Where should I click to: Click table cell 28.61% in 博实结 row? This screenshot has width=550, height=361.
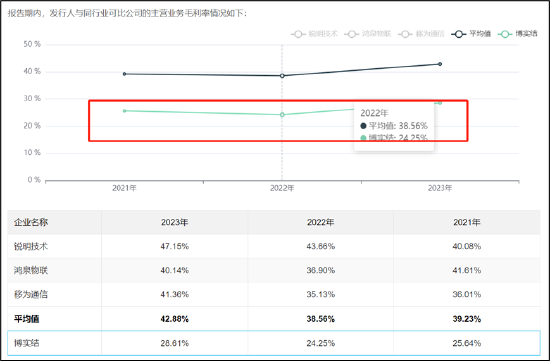tap(175, 343)
